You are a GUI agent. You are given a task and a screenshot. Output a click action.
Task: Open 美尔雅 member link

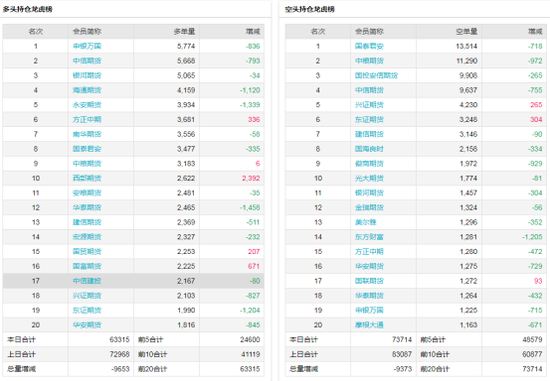pyautogui.click(x=365, y=222)
